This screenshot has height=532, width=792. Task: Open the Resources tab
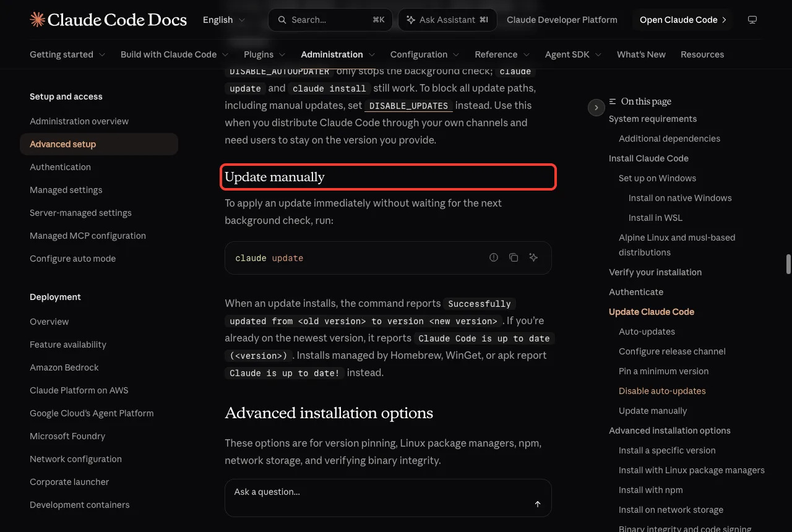[x=702, y=54]
